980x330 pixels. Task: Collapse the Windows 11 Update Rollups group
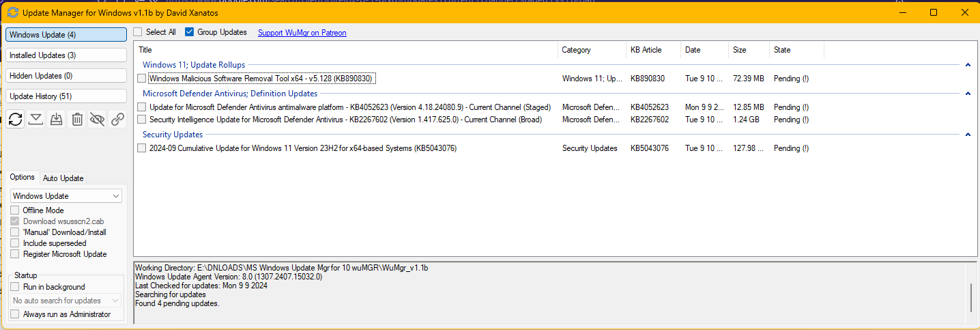click(x=967, y=65)
